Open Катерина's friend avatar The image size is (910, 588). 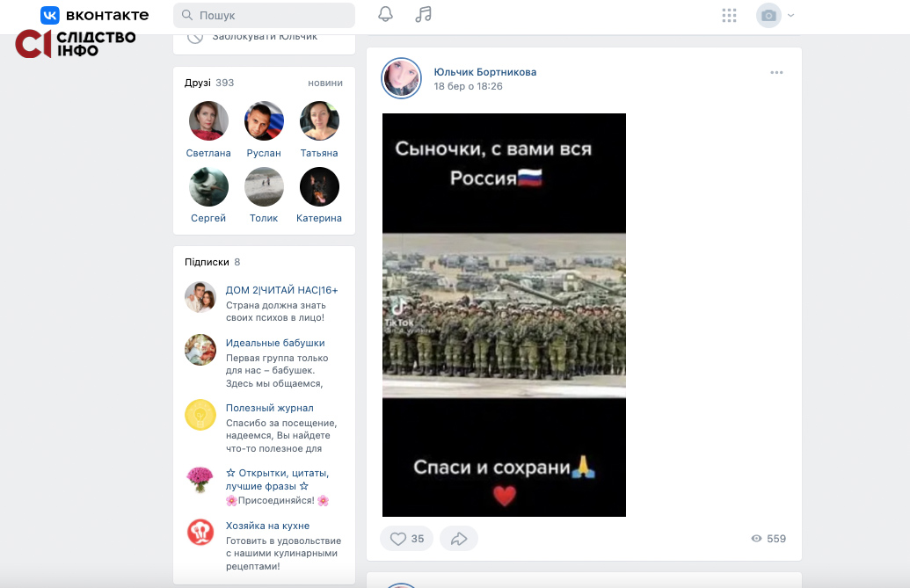click(x=319, y=186)
